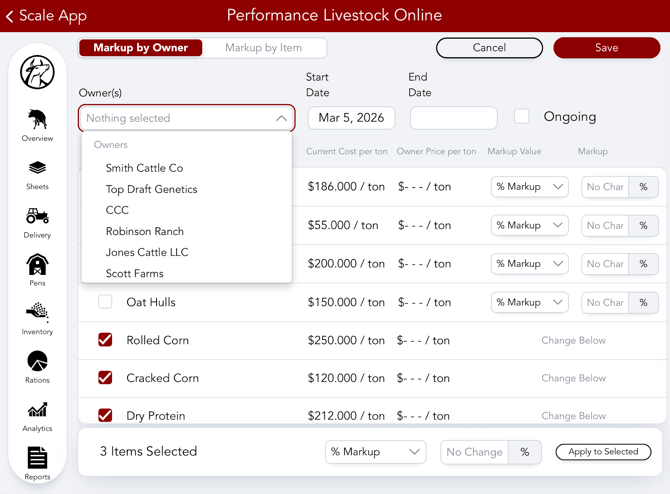
Task: Open the bottom bulk % Markup dropdown
Action: [x=375, y=452]
